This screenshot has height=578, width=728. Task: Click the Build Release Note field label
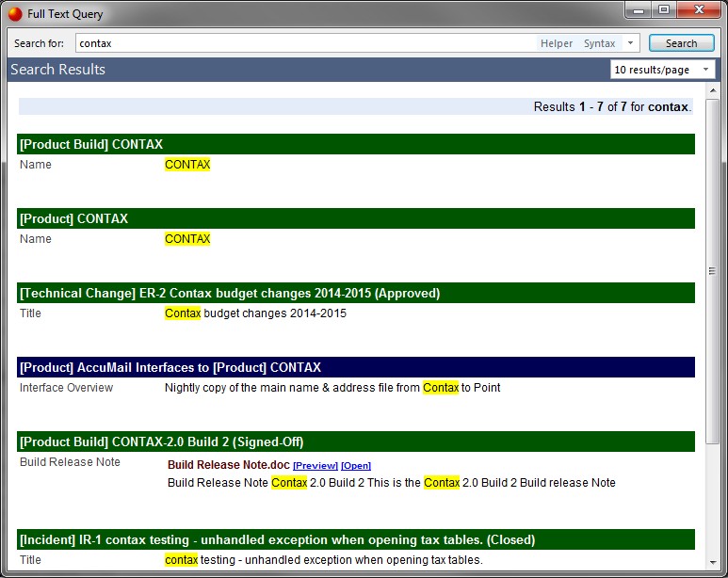(70, 462)
